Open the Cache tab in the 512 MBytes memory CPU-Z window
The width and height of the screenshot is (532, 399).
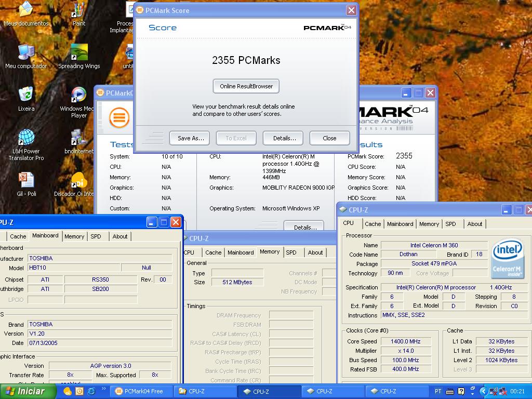pos(213,252)
